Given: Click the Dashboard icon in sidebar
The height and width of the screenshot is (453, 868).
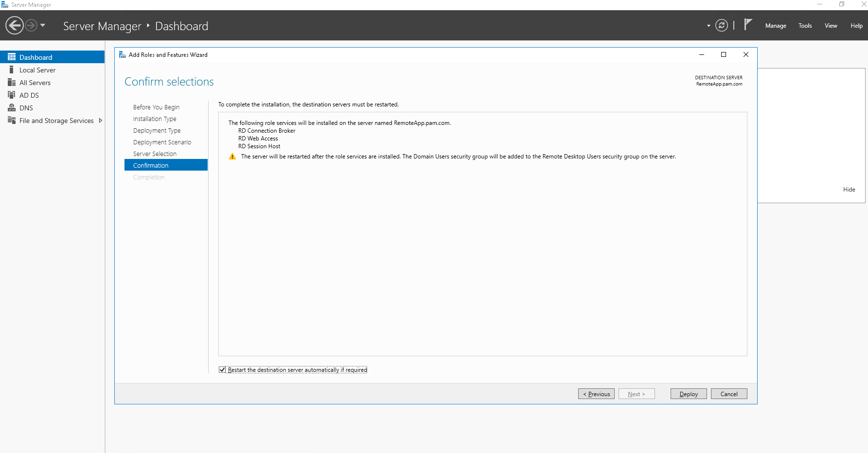Looking at the screenshot, I should coord(12,57).
